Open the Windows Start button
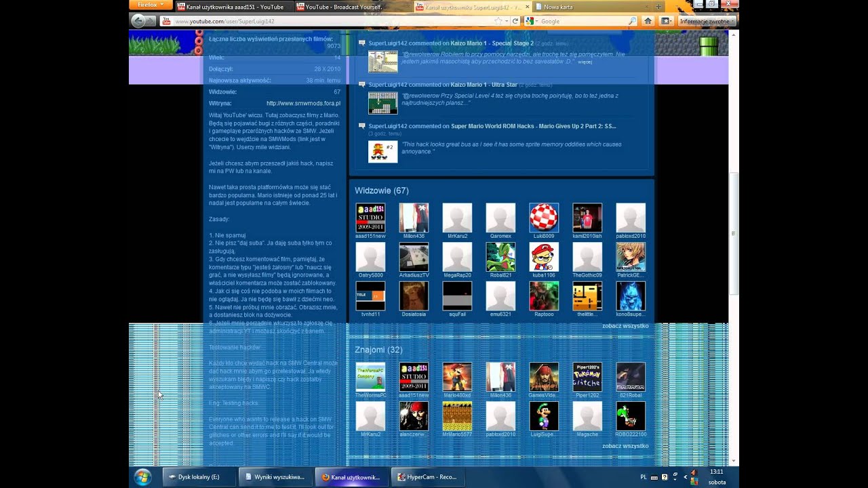This screenshot has width=868, height=488. click(142, 477)
